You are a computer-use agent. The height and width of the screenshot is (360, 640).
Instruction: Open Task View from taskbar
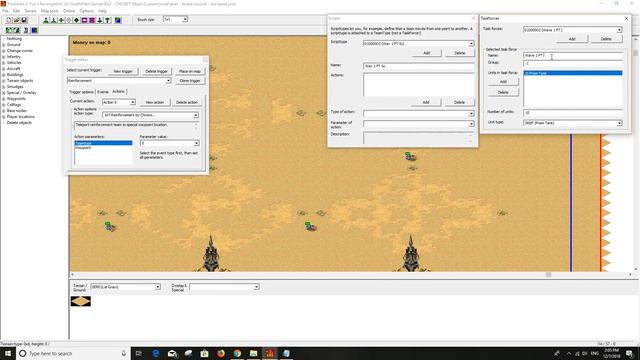coord(138,353)
